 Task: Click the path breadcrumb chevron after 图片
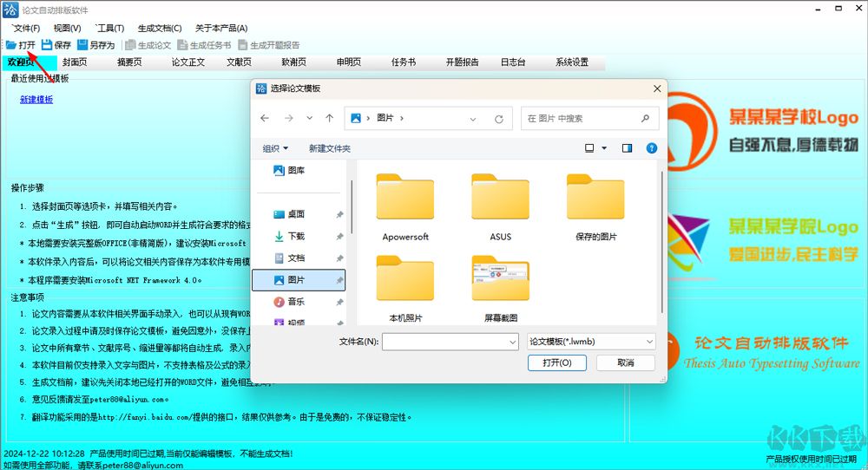(x=401, y=118)
